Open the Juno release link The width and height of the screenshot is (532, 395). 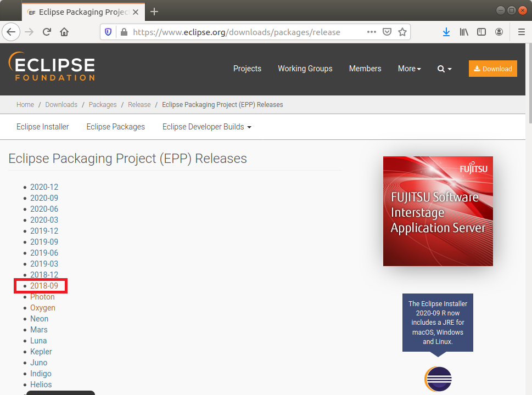point(38,363)
